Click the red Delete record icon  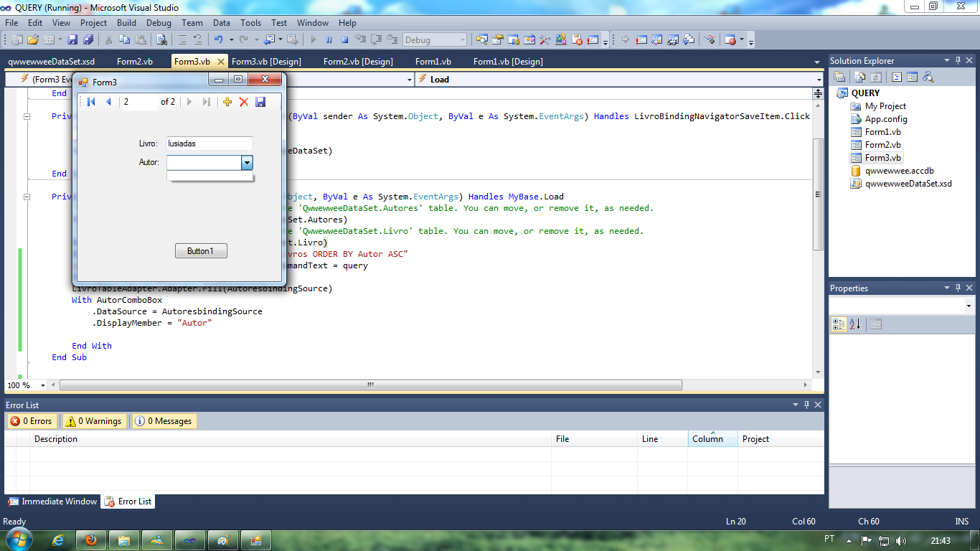[244, 102]
